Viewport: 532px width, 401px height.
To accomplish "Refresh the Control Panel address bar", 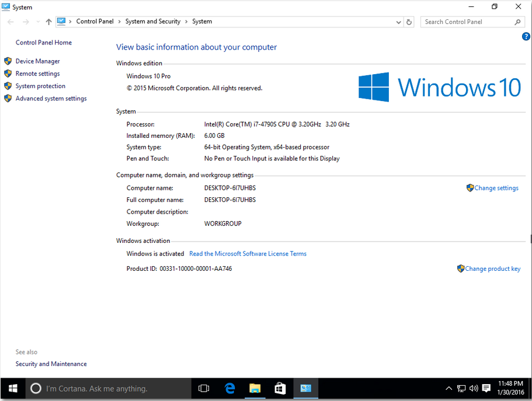I will click(409, 22).
